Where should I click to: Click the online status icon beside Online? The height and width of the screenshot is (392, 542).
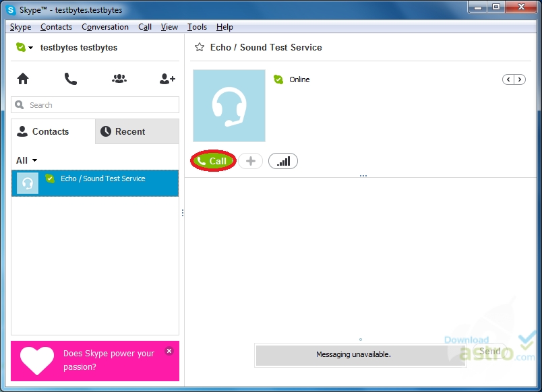pos(278,79)
